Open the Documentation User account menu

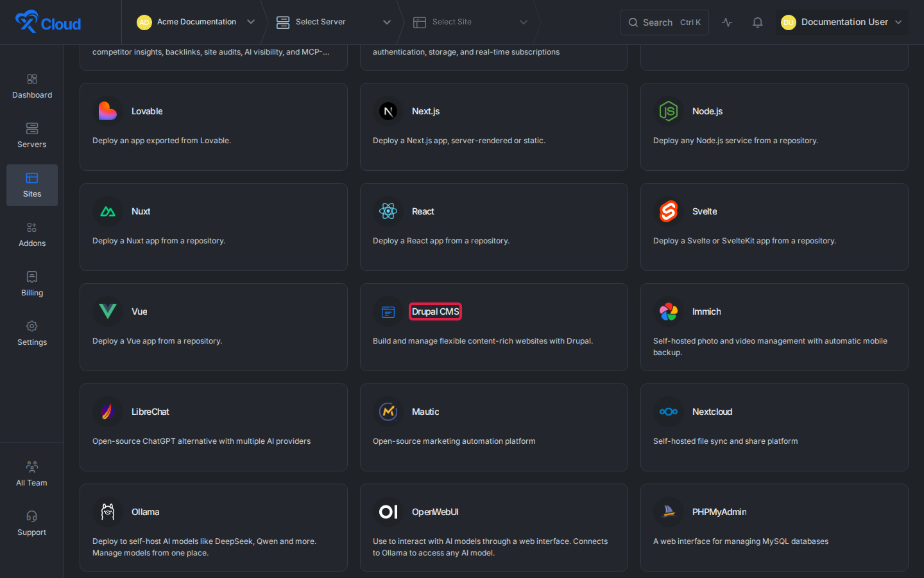[842, 22]
